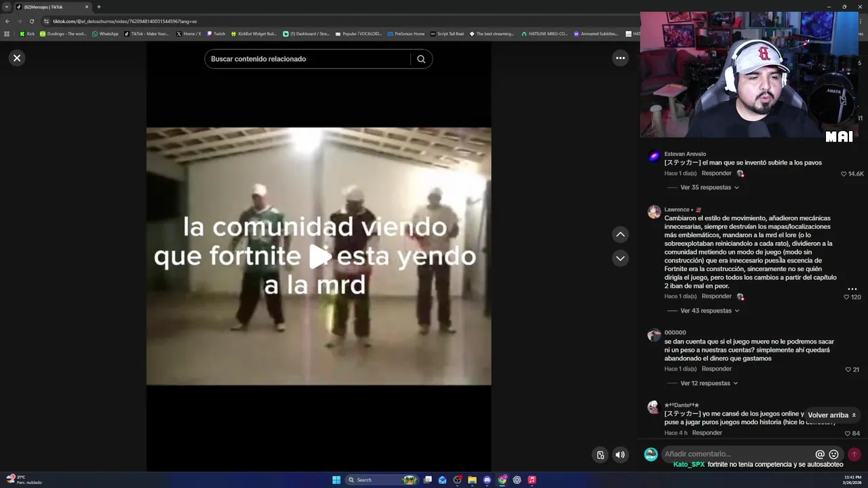The image size is (868, 488).
Task: Open File Explorer from the taskbar
Action: coord(472,480)
